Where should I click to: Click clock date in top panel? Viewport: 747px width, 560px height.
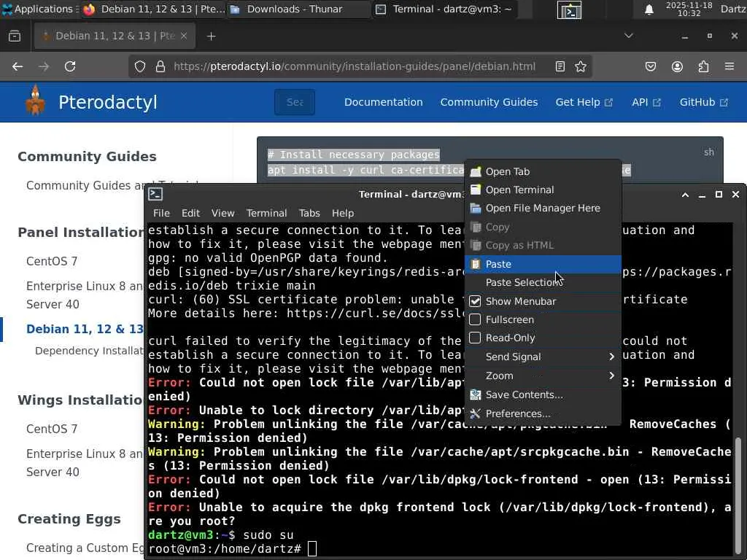[689, 9]
